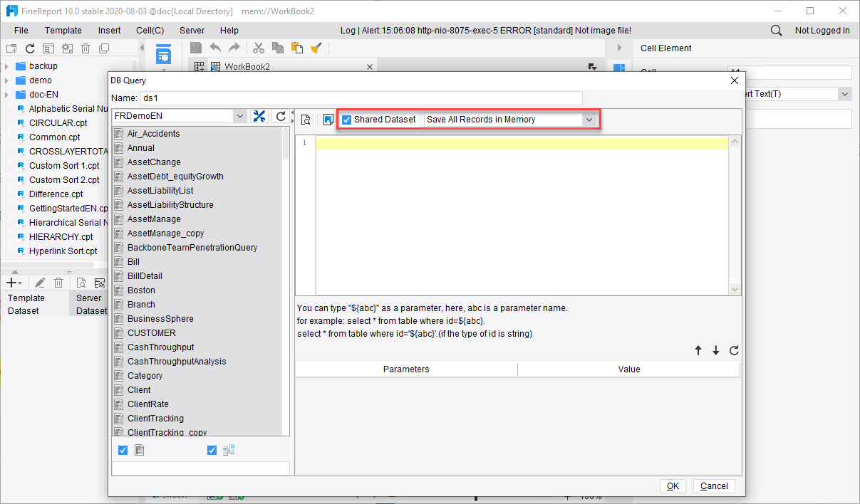
Task: Open the Help menu
Action: (229, 31)
